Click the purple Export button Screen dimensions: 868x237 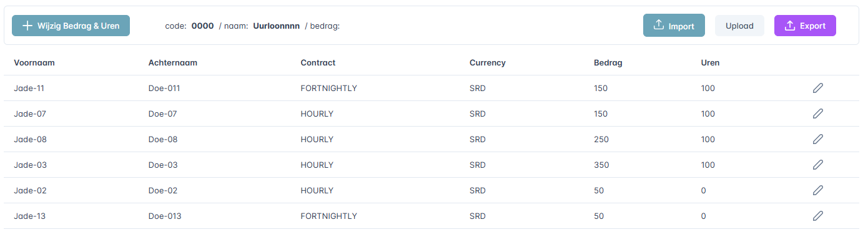[805, 26]
